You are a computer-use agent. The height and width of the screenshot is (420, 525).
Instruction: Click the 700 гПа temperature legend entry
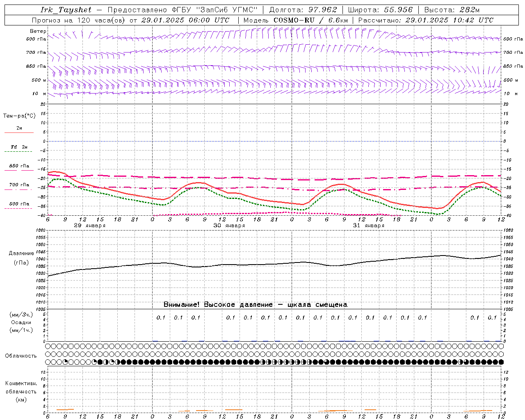(19, 185)
